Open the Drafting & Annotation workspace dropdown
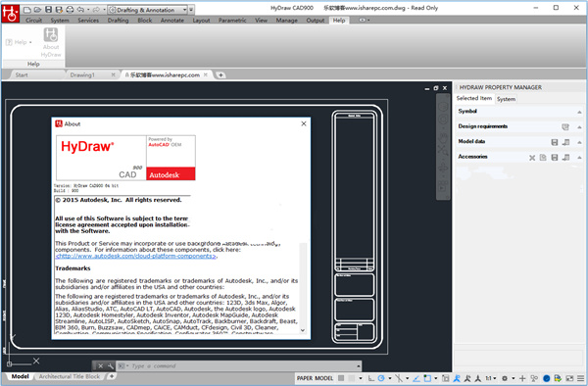Screen dimensions: 588x386 (x=147, y=10)
